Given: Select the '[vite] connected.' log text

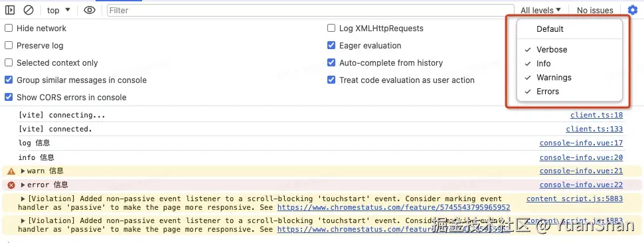Looking at the screenshot, I should [x=55, y=129].
